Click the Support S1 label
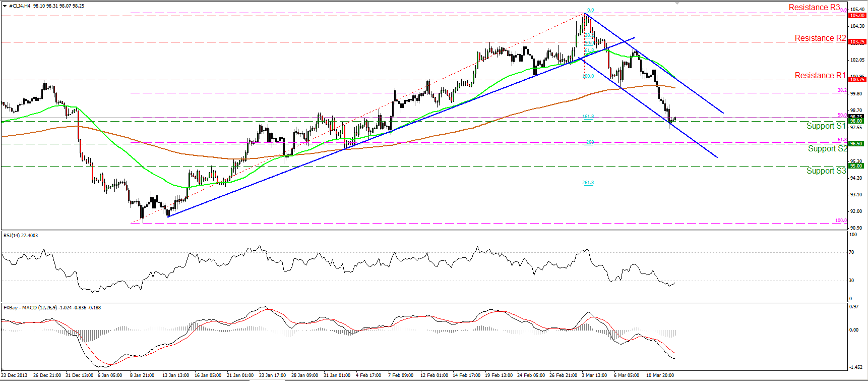Viewport: 868px width, 381px height. (x=826, y=126)
